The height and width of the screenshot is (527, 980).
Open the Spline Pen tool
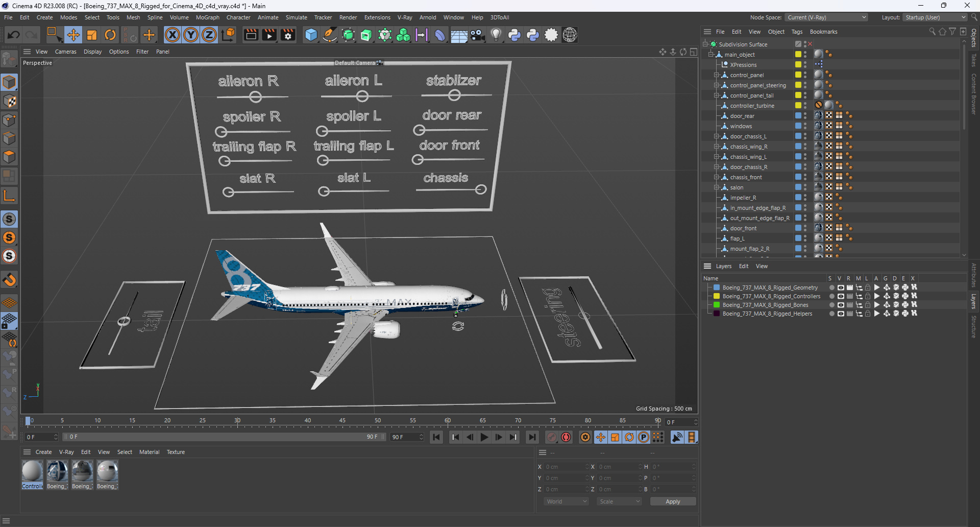click(330, 35)
